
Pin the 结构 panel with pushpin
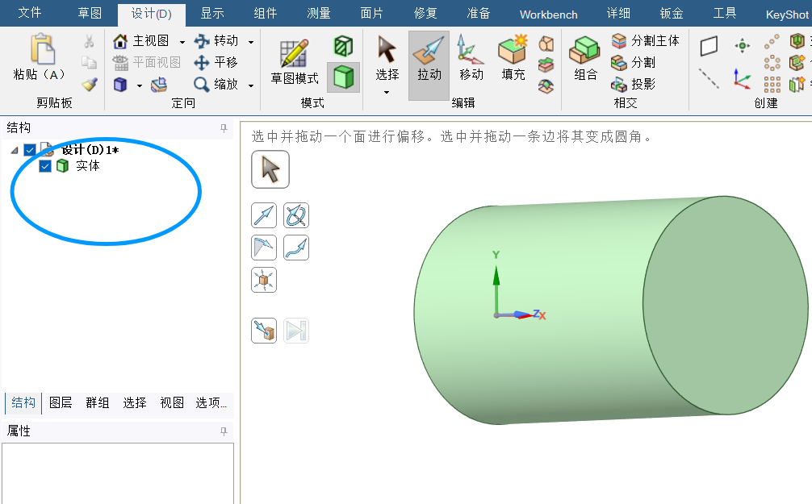[x=224, y=128]
